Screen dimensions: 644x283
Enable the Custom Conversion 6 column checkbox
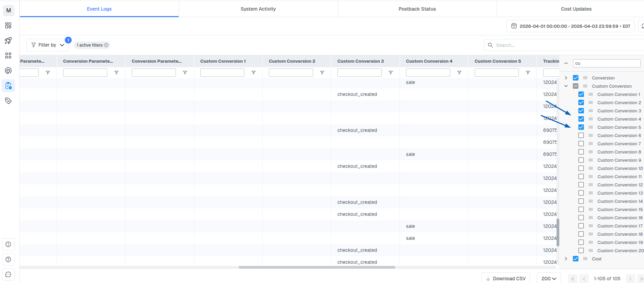coord(581,135)
